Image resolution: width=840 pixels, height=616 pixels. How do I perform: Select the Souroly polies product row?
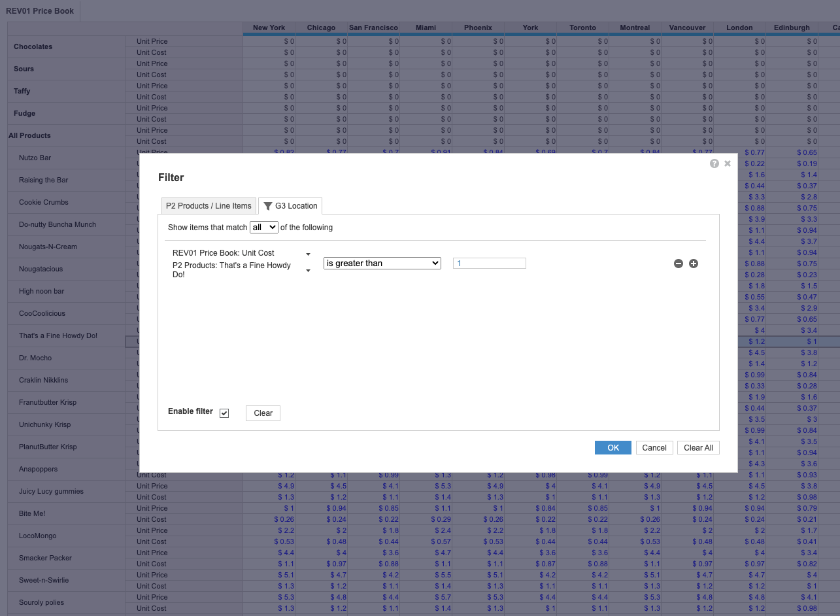[x=41, y=602]
